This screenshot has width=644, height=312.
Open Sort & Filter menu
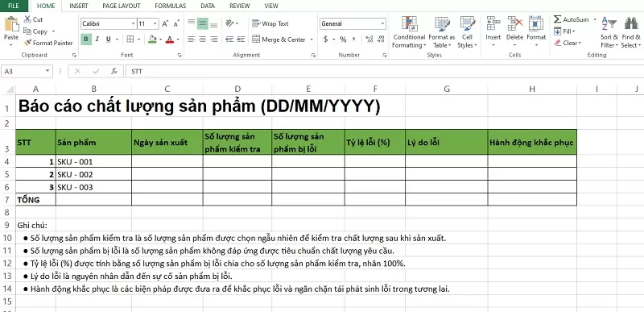(x=609, y=32)
